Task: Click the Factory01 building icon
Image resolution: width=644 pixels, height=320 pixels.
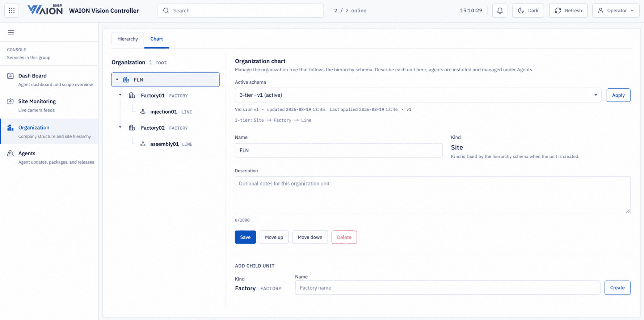Action: (132, 96)
